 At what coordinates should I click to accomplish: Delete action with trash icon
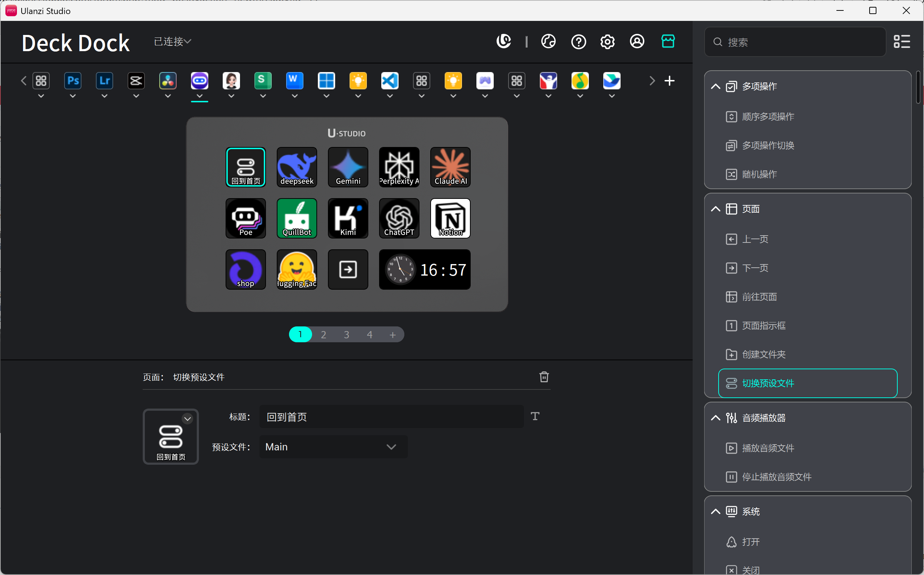(544, 377)
